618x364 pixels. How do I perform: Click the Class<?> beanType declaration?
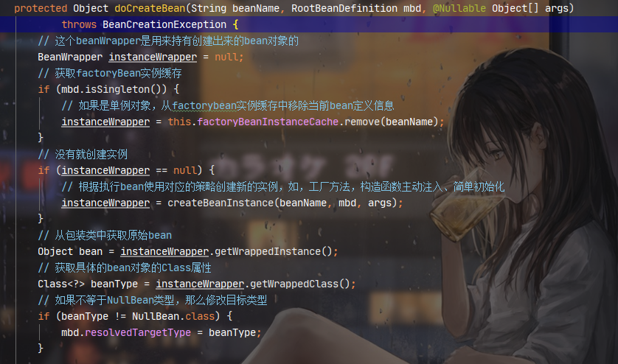pos(88,284)
